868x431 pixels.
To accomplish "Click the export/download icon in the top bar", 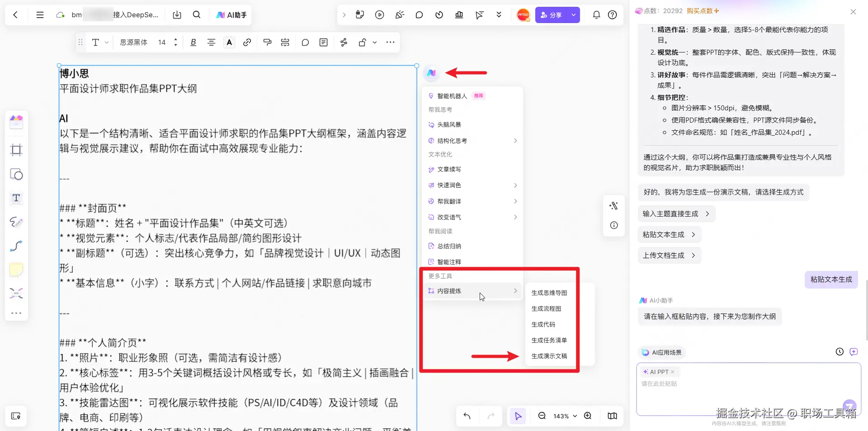I will click(177, 15).
